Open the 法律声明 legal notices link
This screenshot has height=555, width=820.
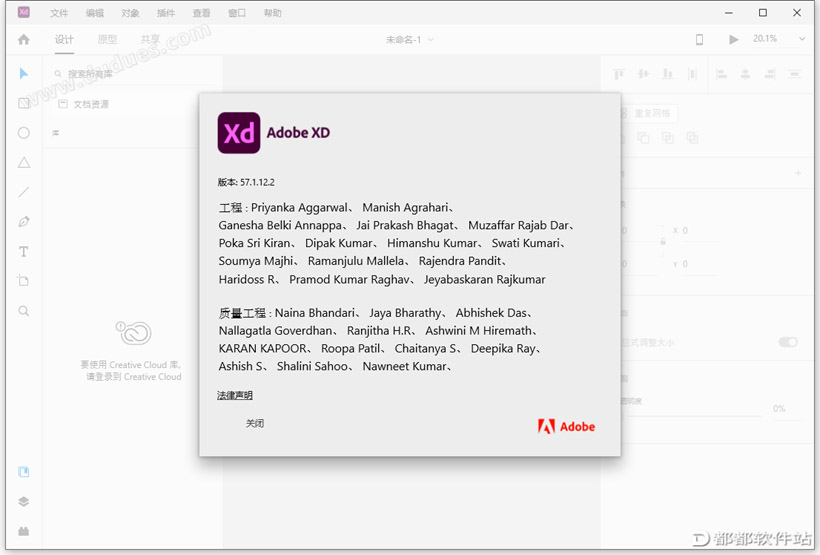click(235, 395)
